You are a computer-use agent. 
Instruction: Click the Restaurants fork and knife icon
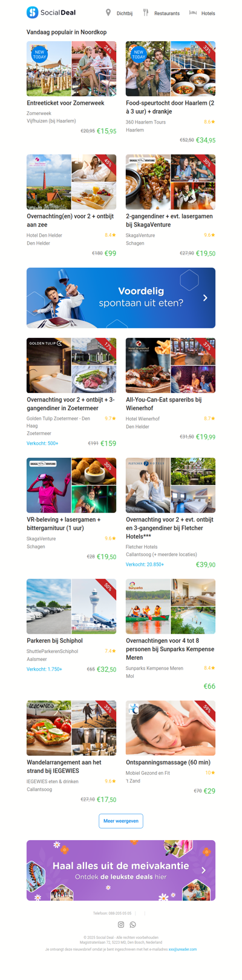coord(146,12)
